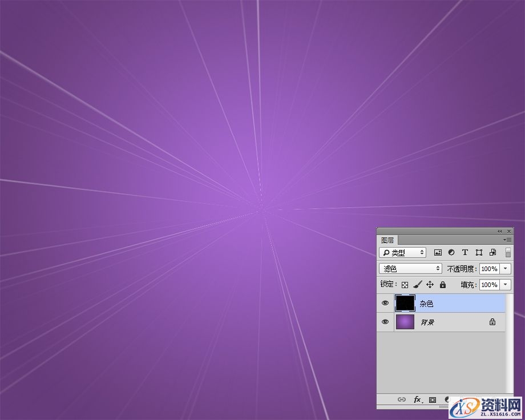Select the 图层 panel tab
This screenshot has width=525, height=420.
click(x=388, y=240)
